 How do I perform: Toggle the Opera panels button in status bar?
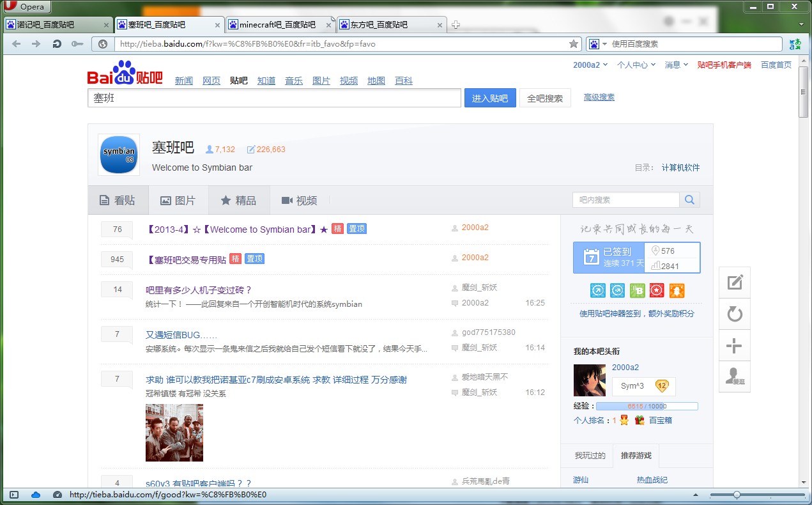15,495
